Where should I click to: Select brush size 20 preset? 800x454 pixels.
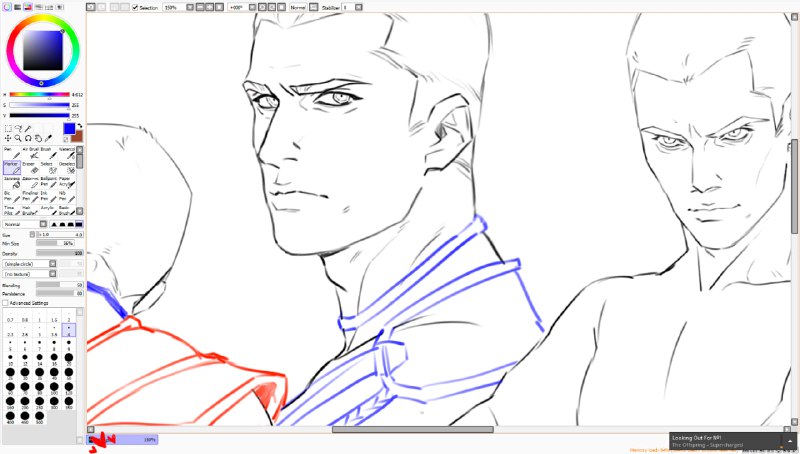[x=68, y=359]
